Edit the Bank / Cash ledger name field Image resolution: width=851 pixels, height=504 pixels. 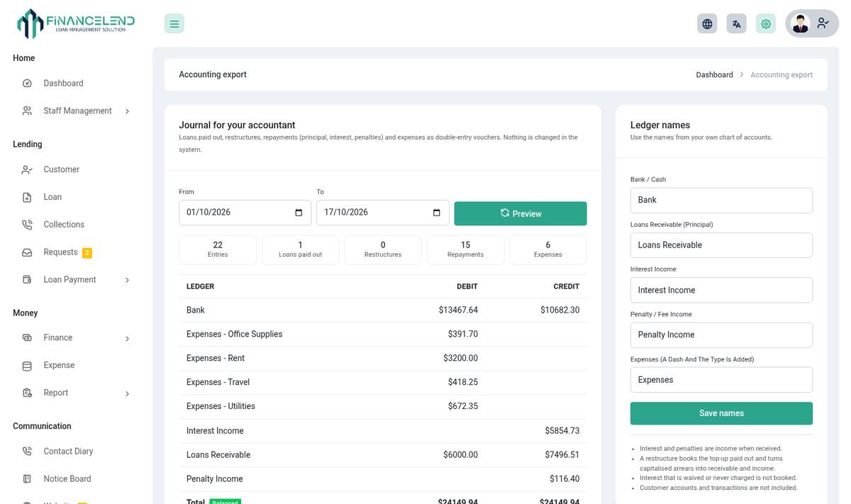(721, 200)
